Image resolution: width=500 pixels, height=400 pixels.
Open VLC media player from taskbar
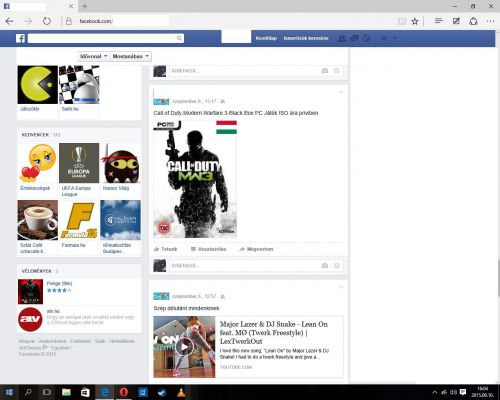click(x=181, y=392)
